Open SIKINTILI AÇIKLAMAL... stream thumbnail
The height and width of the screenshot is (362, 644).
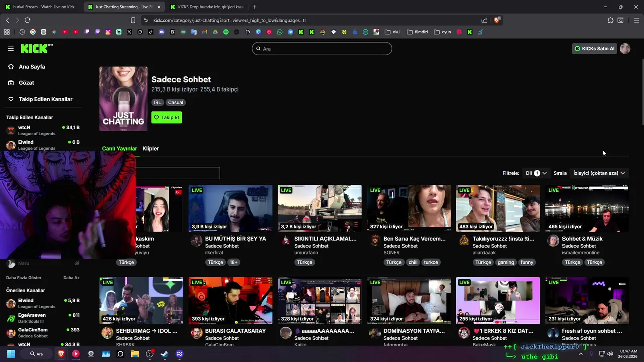[x=319, y=208]
